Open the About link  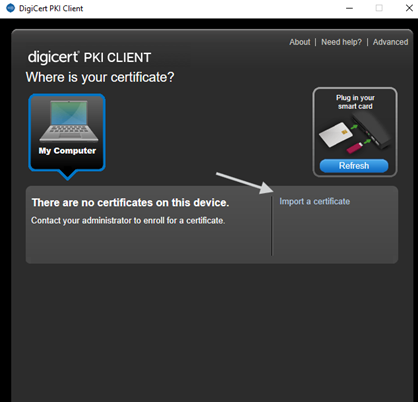click(x=300, y=42)
